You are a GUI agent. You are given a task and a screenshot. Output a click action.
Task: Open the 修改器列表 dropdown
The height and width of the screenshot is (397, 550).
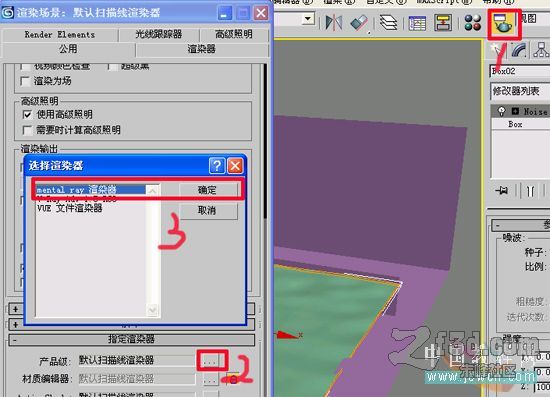pos(520,91)
